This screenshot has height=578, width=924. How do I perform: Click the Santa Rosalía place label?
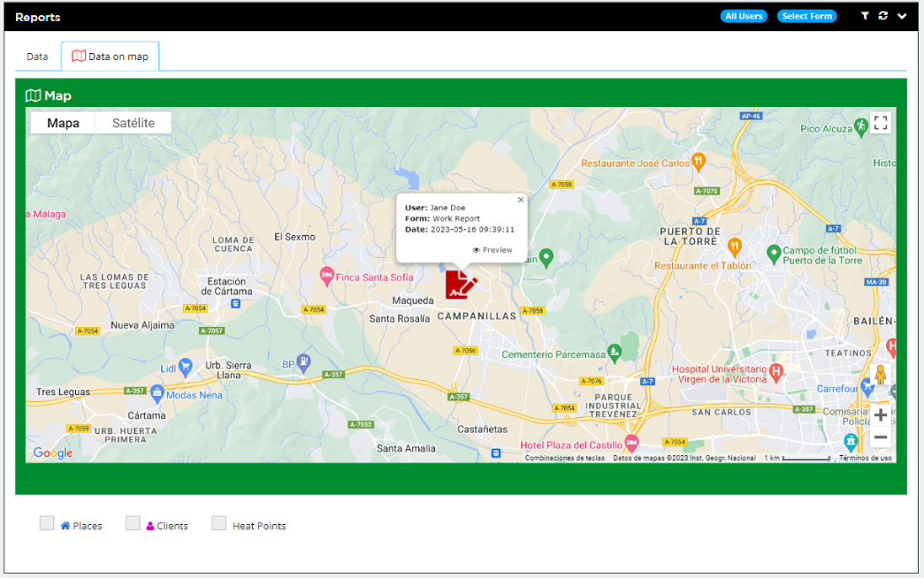[400, 318]
